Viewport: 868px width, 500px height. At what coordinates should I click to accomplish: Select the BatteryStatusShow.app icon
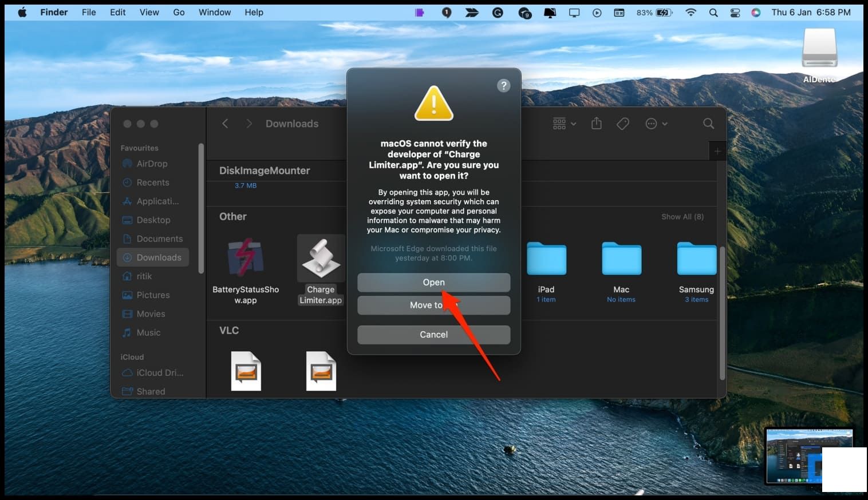(246, 257)
